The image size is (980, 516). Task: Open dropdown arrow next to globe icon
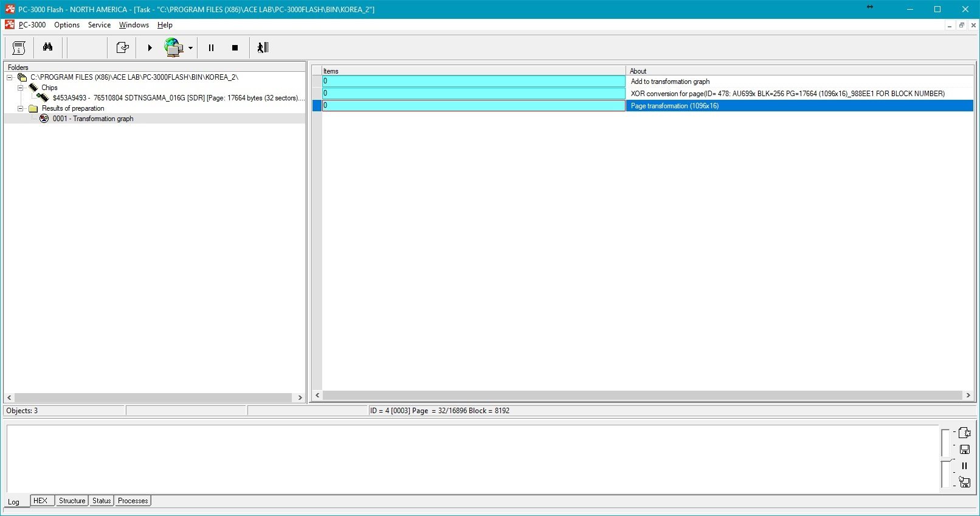pos(190,48)
